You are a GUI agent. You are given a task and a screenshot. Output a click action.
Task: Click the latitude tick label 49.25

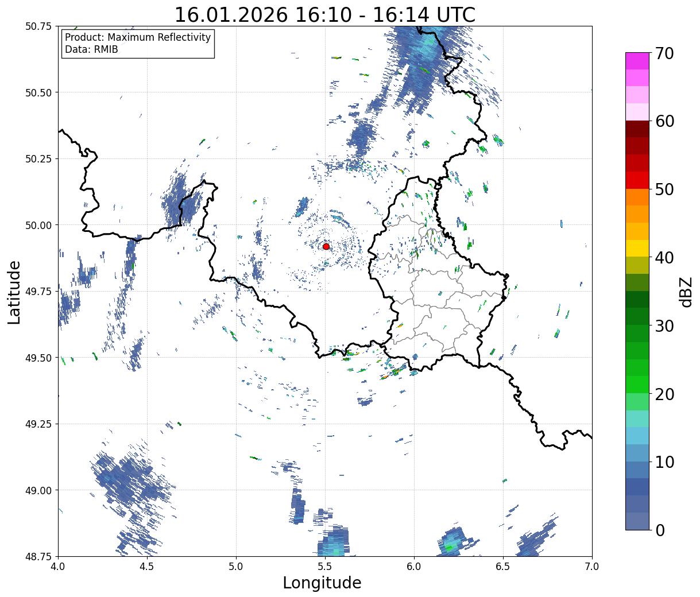point(38,424)
